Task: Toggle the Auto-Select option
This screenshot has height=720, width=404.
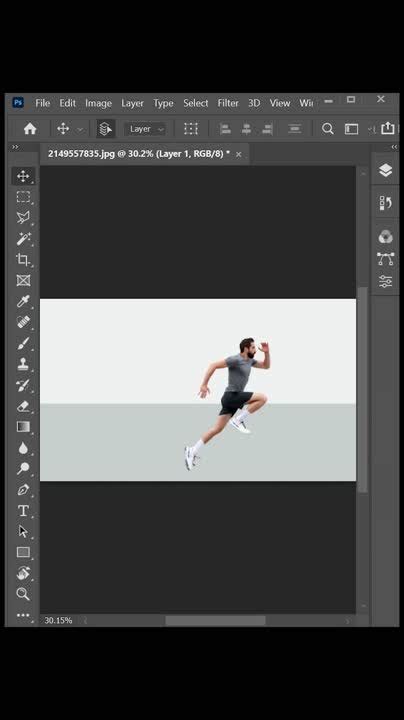Action: 106,129
